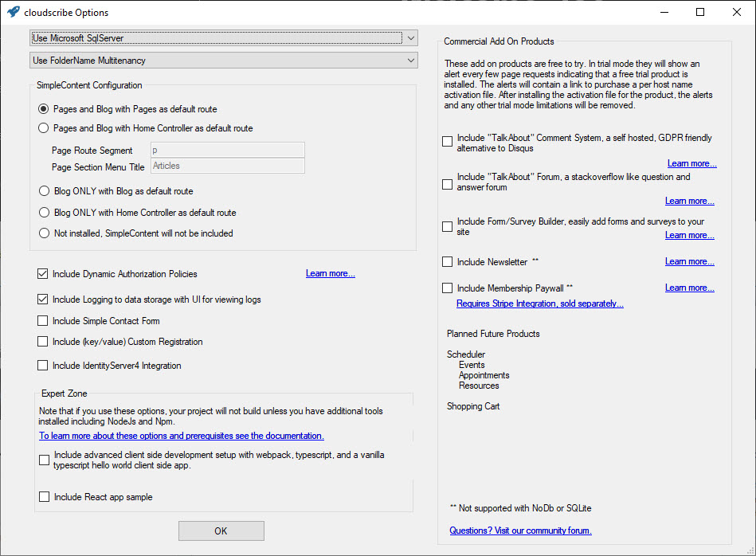Click the "Planned Future Products" heading text
The height and width of the screenshot is (556, 756).
[x=493, y=334]
